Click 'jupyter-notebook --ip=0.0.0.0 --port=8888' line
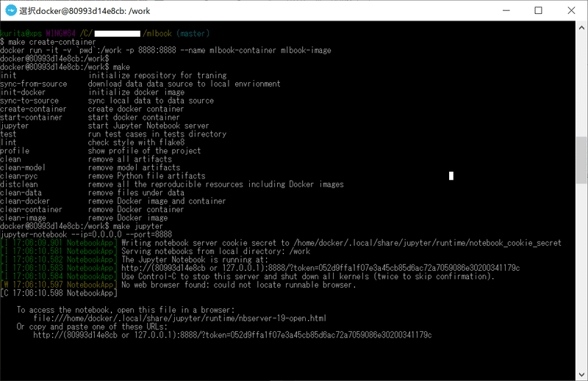Viewport: 588px width, 381px height. 86,234
